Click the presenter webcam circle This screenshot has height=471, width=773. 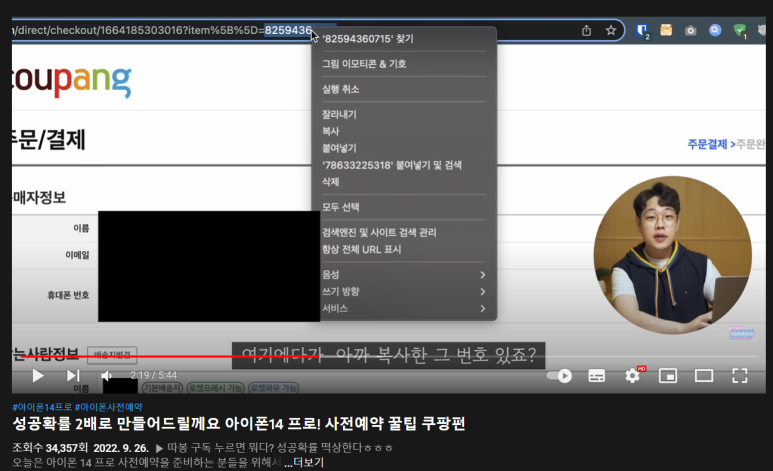(x=672, y=255)
